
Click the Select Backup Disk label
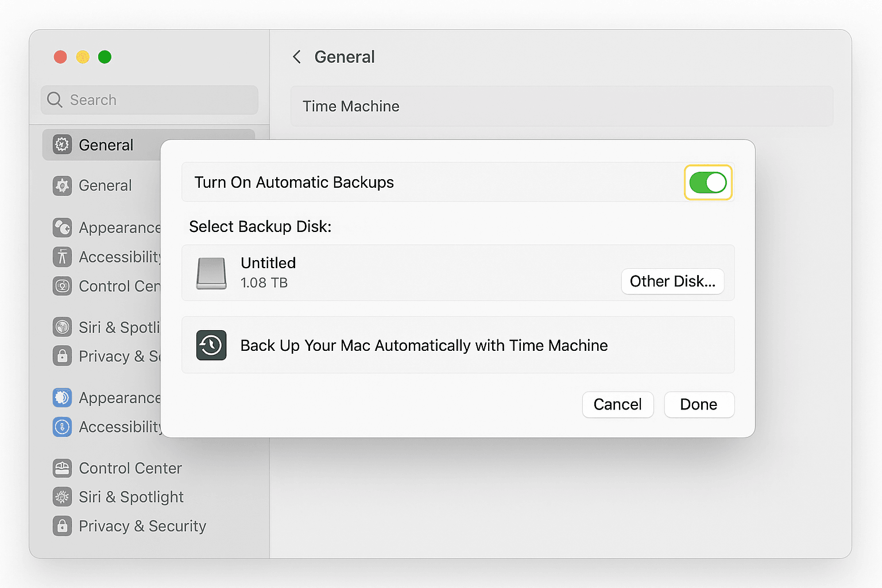click(x=260, y=227)
